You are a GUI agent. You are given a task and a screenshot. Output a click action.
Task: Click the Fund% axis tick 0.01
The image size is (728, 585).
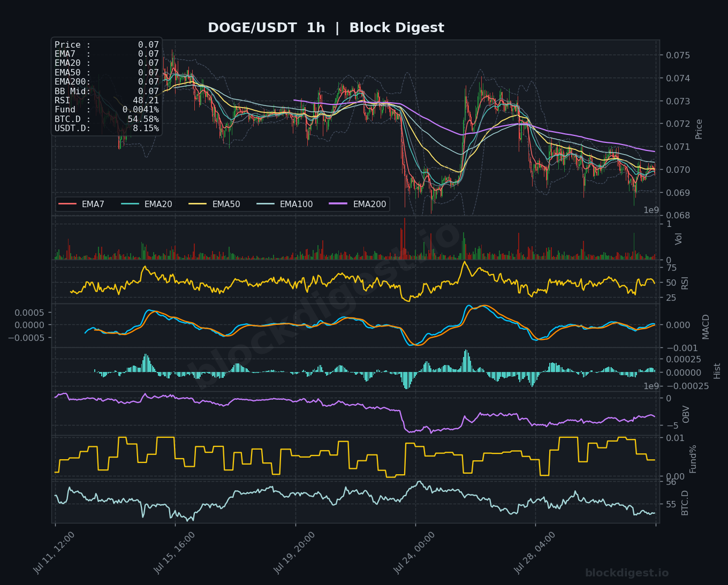(x=676, y=438)
